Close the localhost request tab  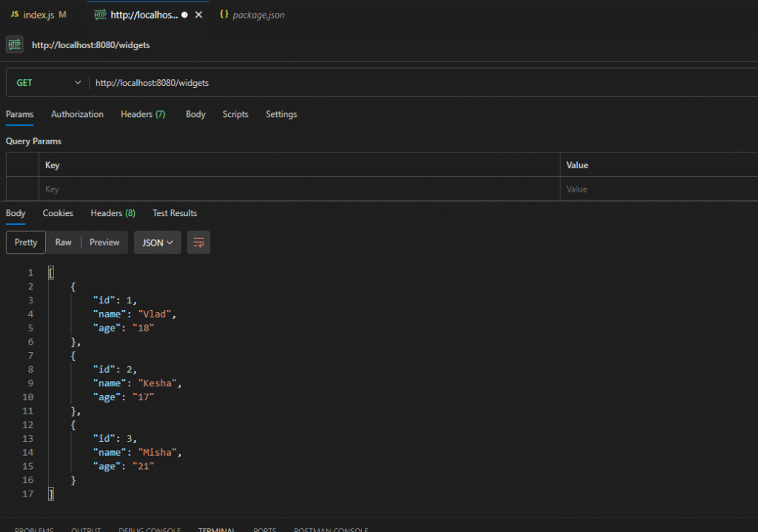pos(198,15)
